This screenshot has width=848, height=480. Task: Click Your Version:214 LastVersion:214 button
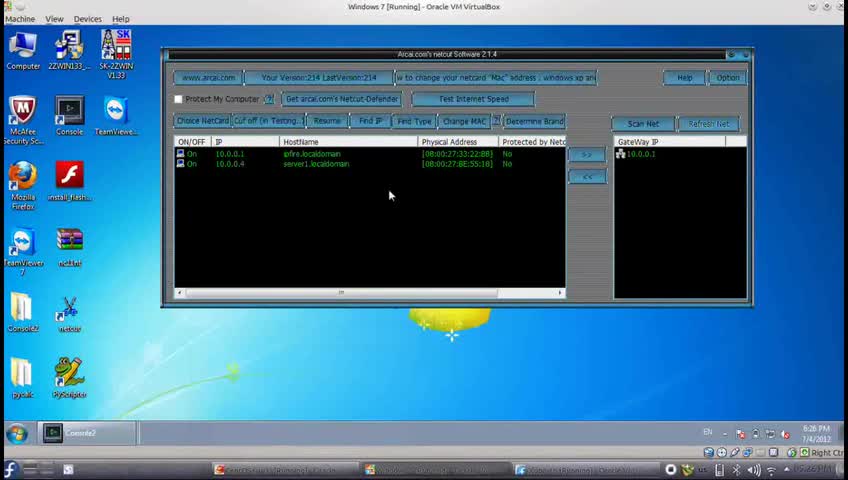coord(319,77)
